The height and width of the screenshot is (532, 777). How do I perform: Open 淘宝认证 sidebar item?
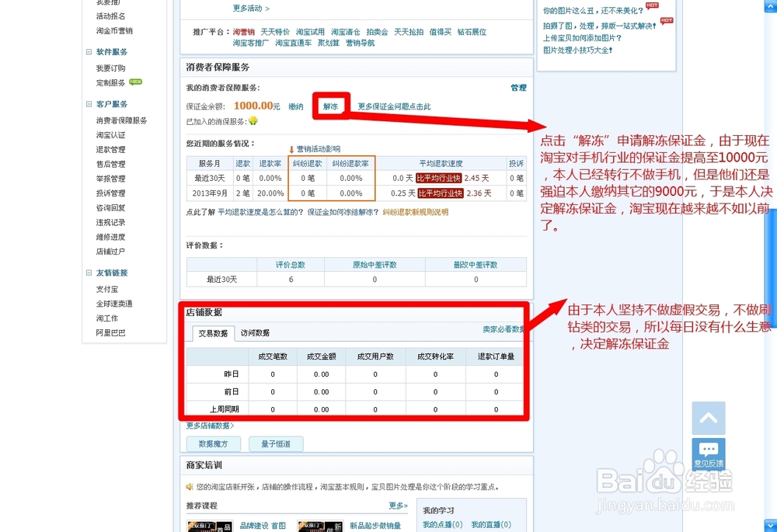110,134
